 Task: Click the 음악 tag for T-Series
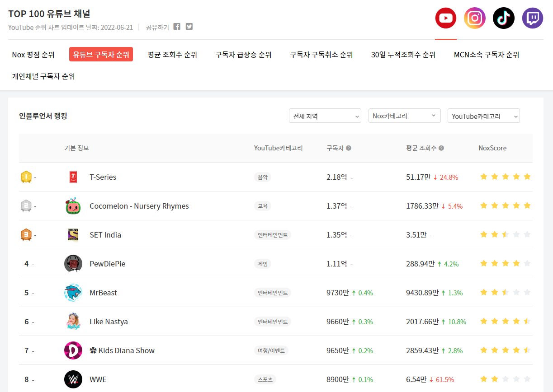[263, 177]
